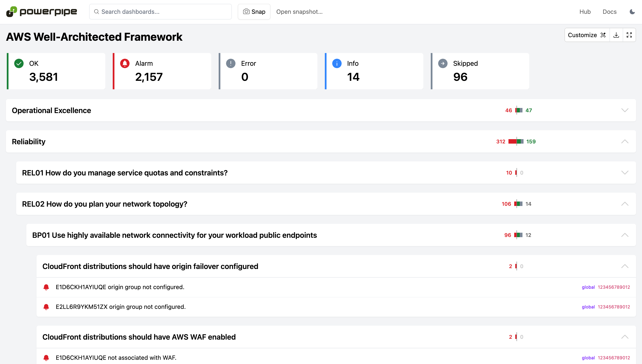The width and height of the screenshot is (642, 364).
Task: Click the Powerpipe logo icon
Action: click(x=11, y=11)
